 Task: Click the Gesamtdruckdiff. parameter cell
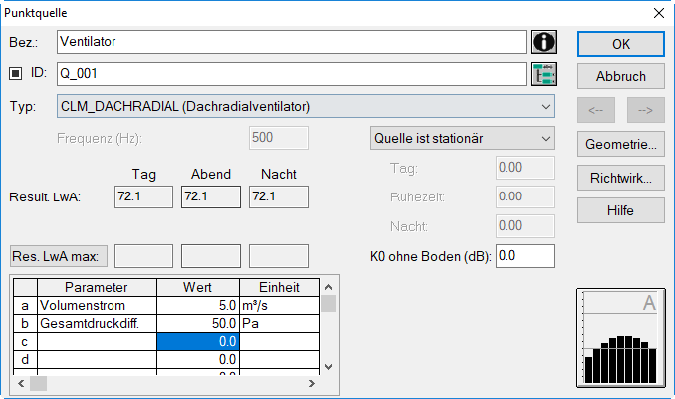97,324
